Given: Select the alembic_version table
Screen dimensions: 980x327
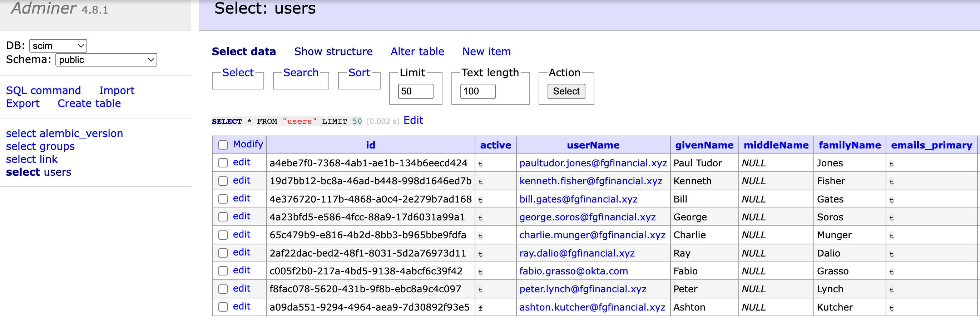Looking at the screenshot, I should click(x=64, y=133).
